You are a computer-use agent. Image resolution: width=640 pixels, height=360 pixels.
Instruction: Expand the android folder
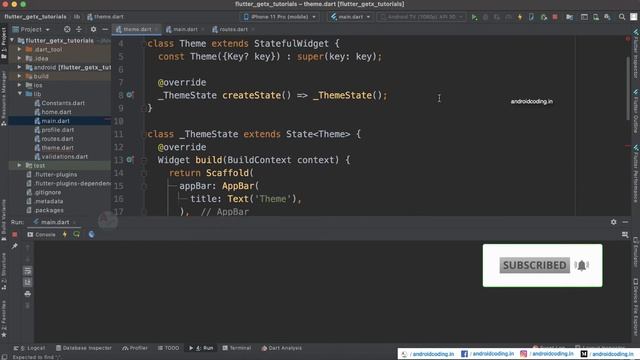(x=19, y=67)
